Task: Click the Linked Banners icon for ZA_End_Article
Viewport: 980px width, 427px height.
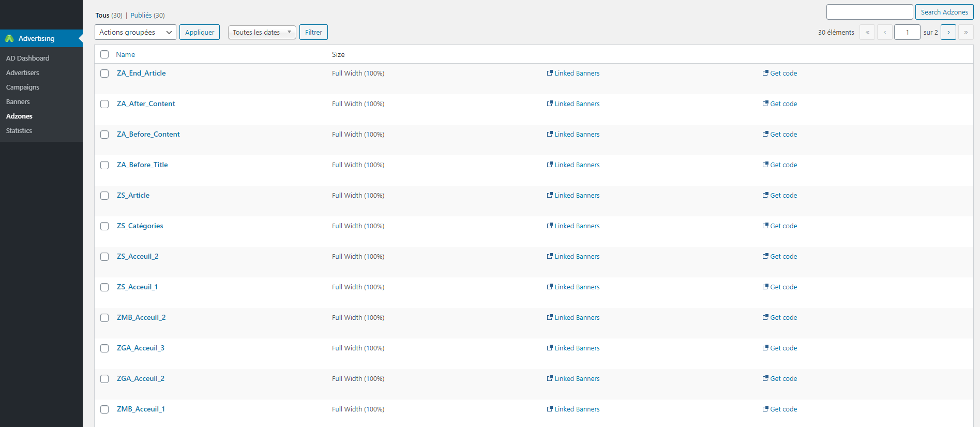Action: [x=550, y=73]
